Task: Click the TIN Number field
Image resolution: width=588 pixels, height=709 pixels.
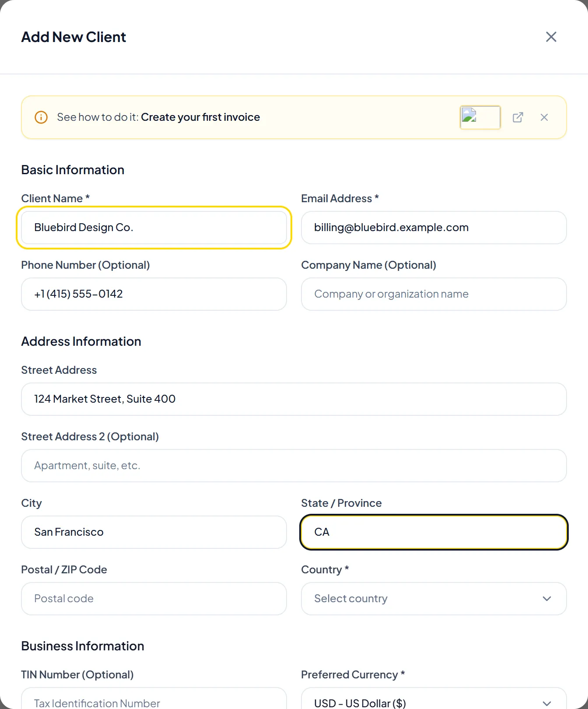Action: pyautogui.click(x=154, y=698)
